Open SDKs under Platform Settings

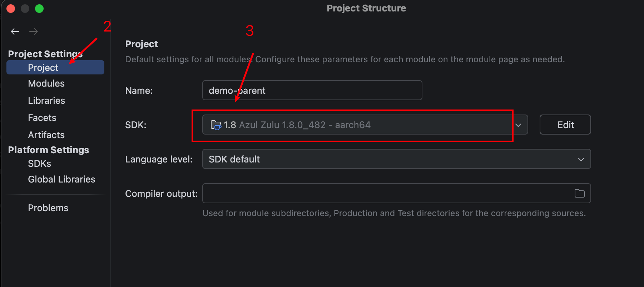point(39,164)
